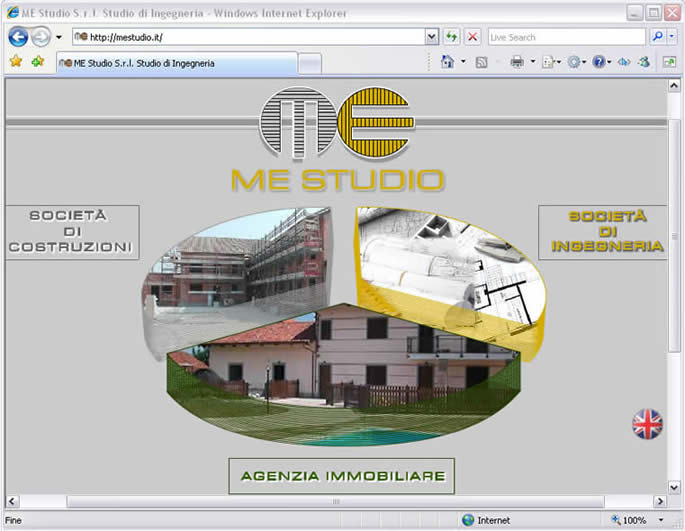Viewport: 685px width, 531px height.
Task: Click the Help question mark icon
Action: click(598, 62)
